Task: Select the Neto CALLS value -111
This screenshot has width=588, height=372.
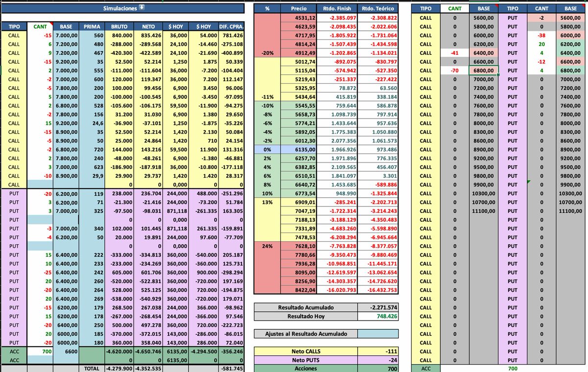Action: 378,351
